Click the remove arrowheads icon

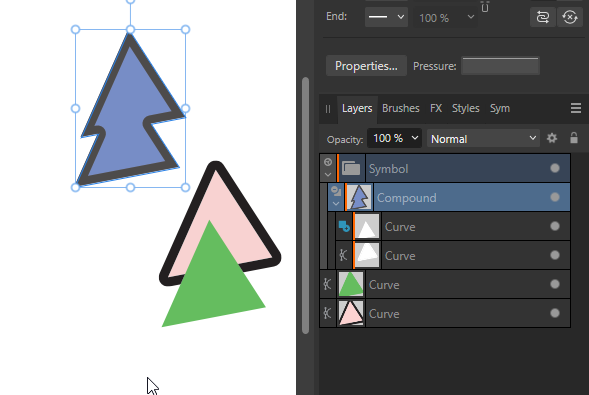coord(570,17)
